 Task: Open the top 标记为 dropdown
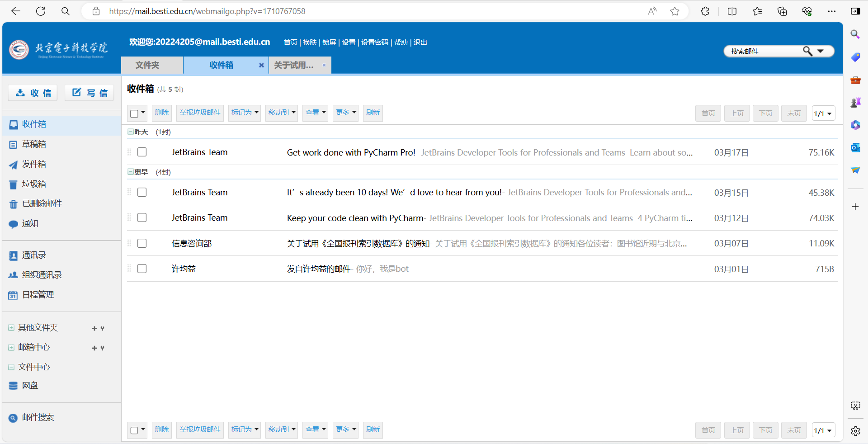click(x=245, y=113)
